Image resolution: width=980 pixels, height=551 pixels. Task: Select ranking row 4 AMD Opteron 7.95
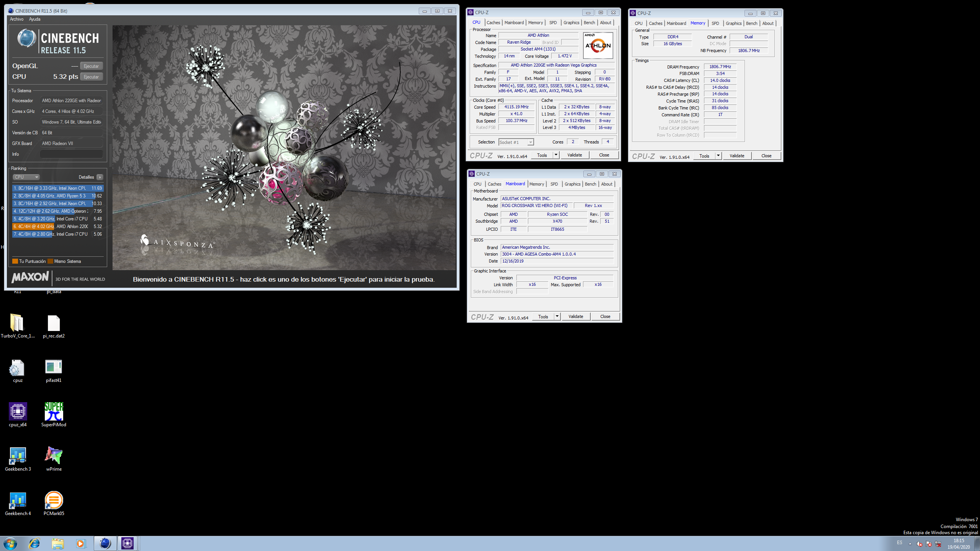(58, 211)
